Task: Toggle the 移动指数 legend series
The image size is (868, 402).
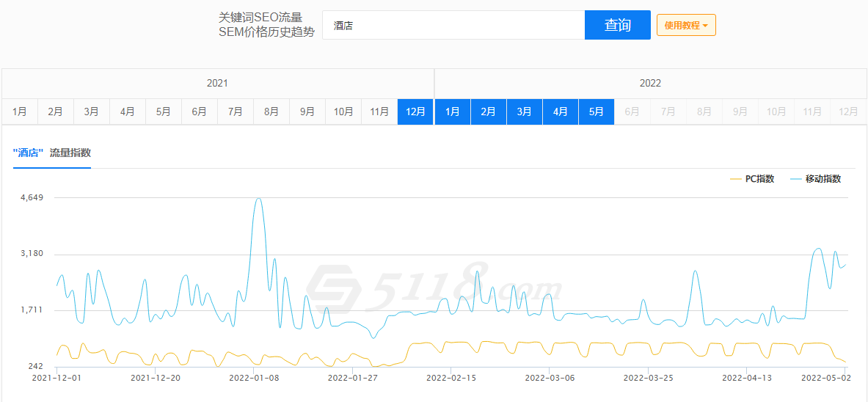Action: coord(816,179)
